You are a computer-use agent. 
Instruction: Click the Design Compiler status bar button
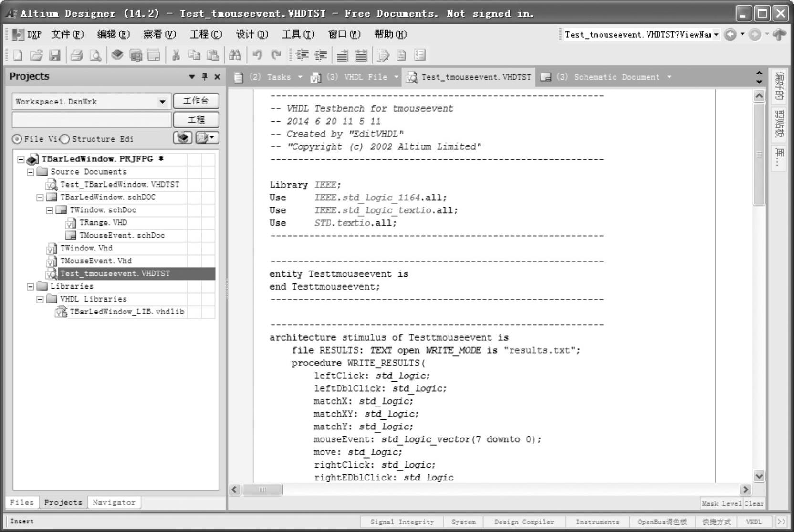click(524, 522)
